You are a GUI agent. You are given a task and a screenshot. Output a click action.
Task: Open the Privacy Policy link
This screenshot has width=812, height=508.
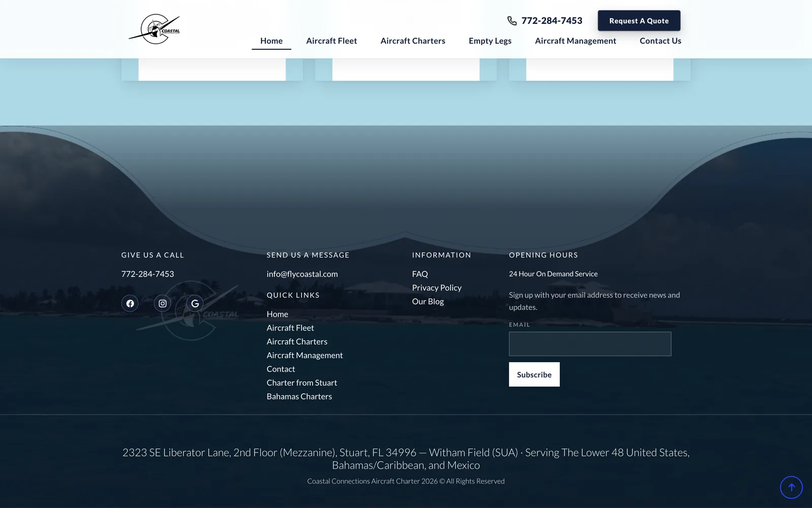tap(436, 288)
